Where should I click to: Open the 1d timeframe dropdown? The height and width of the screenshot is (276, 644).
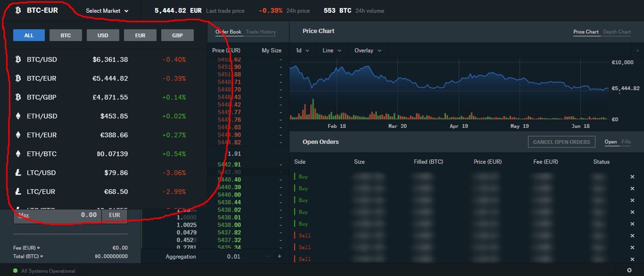click(302, 50)
